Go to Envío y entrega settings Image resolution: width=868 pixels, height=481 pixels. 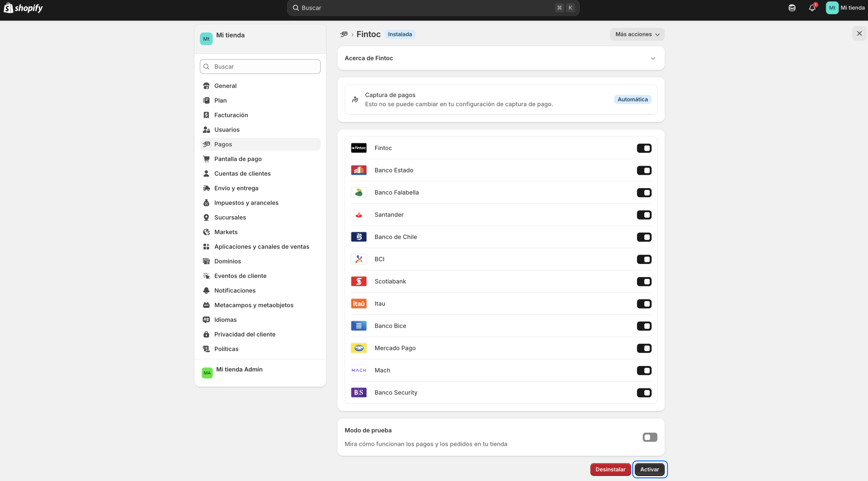click(236, 188)
